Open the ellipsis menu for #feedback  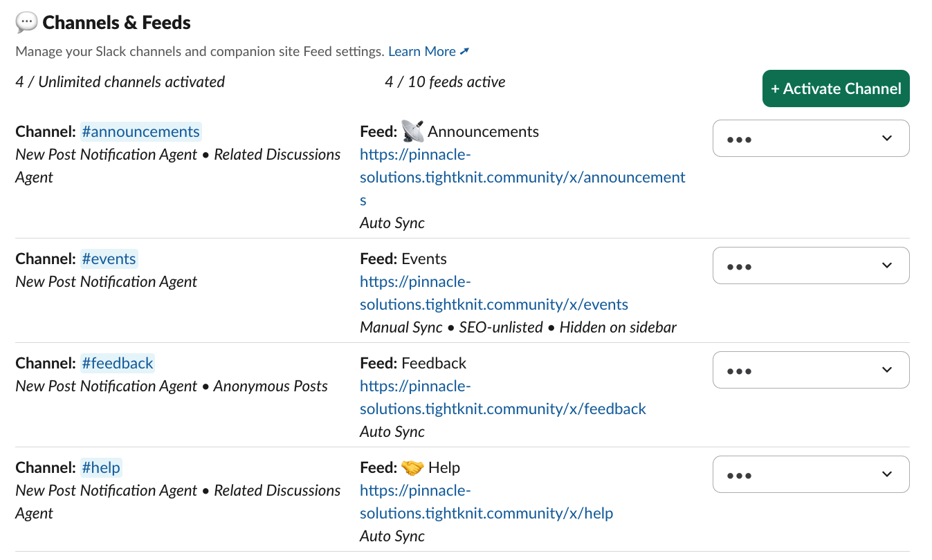coord(740,370)
